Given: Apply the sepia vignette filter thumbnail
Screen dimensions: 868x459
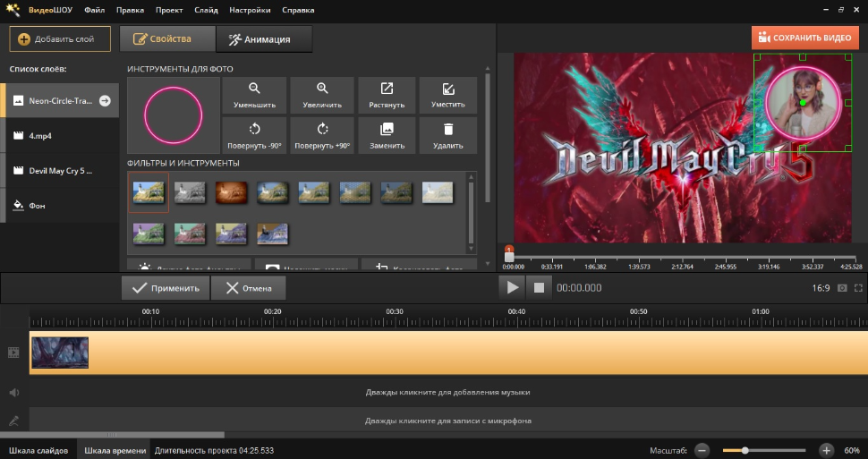Looking at the screenshot, I should 231,192.
